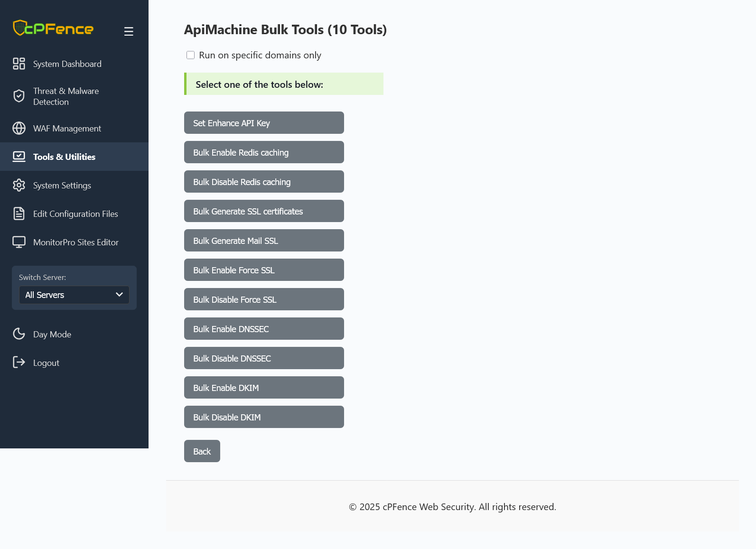Click the Back button

[x=202, y=451]
